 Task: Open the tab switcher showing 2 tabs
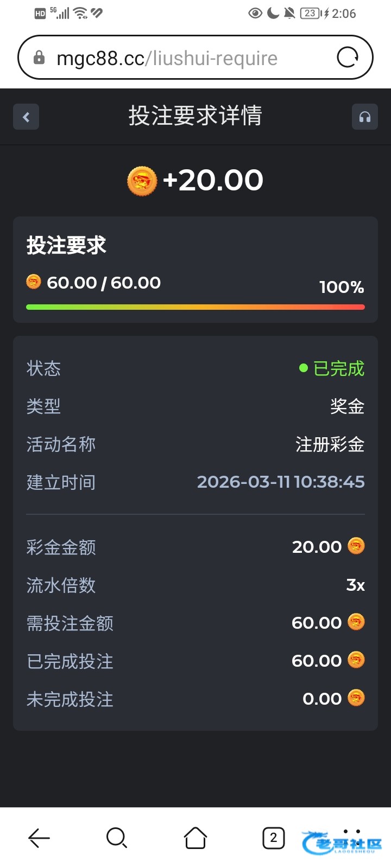point(273,838)
